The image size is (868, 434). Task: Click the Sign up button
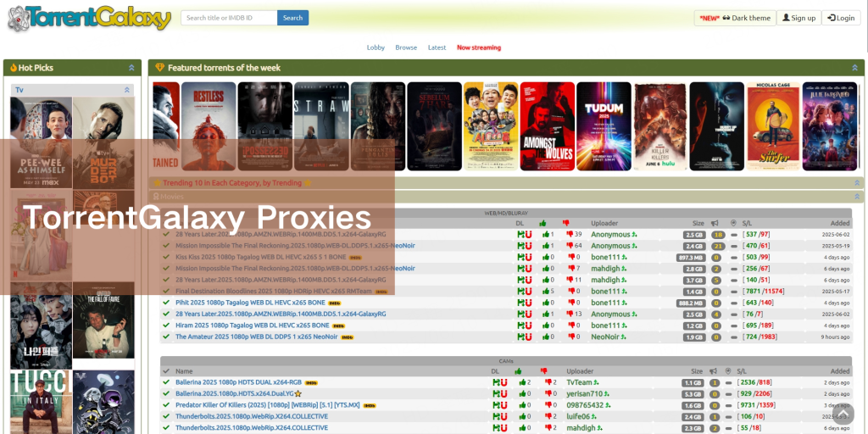(x=798, y=18)
